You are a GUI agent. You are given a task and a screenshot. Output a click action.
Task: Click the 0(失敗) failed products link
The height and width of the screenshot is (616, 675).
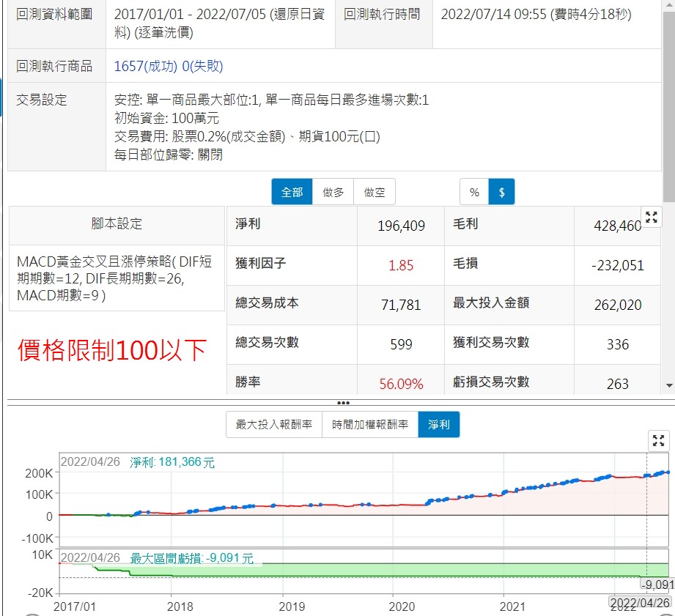pyautogui.click(x=202, y=67)
